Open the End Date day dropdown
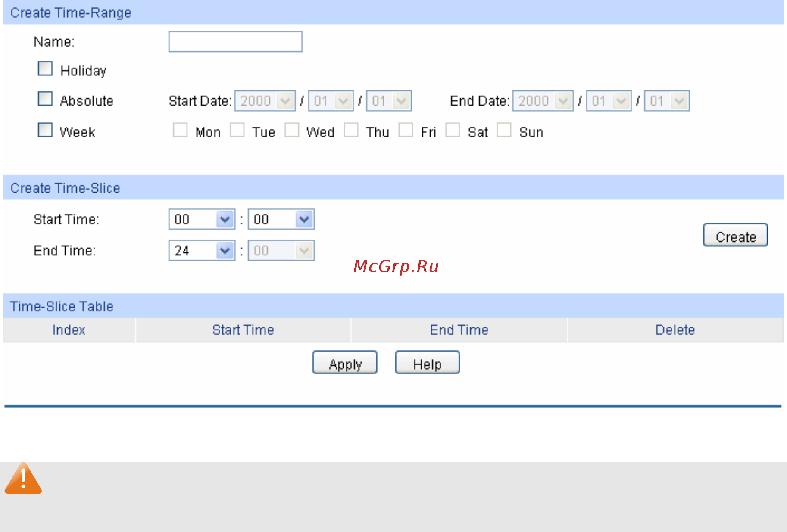Image resolution: width=787 pixels, height=532 pixels. click(667, 101)
